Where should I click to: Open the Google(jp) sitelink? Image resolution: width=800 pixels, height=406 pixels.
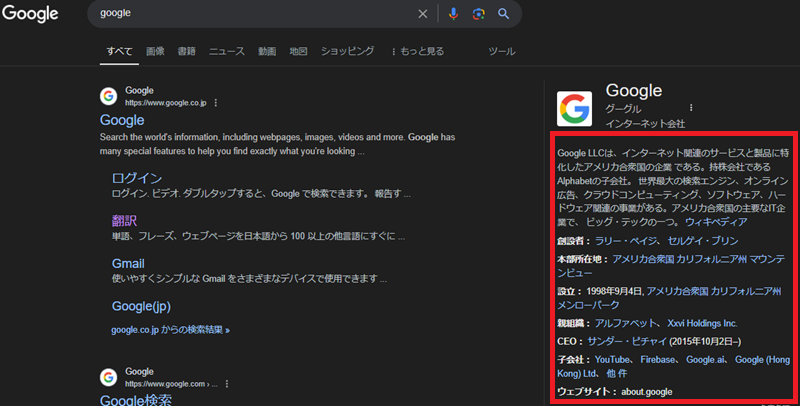(x=141, y=306)
